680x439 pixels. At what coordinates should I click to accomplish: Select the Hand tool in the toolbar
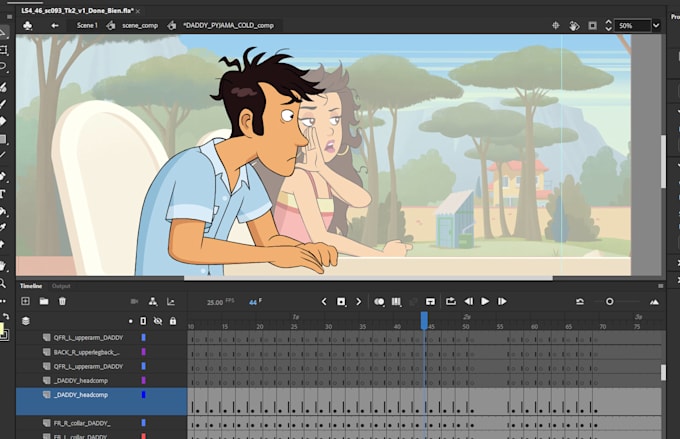(3, 265)
